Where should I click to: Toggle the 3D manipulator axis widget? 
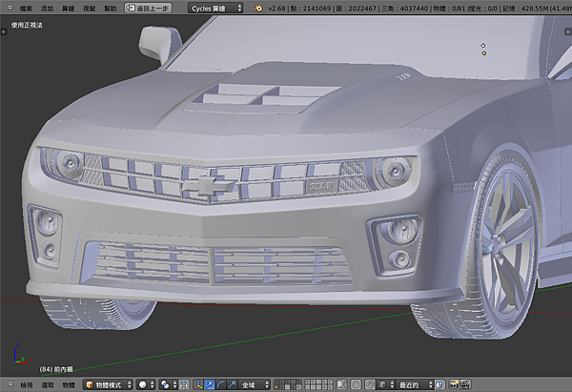tap(198, 384)
